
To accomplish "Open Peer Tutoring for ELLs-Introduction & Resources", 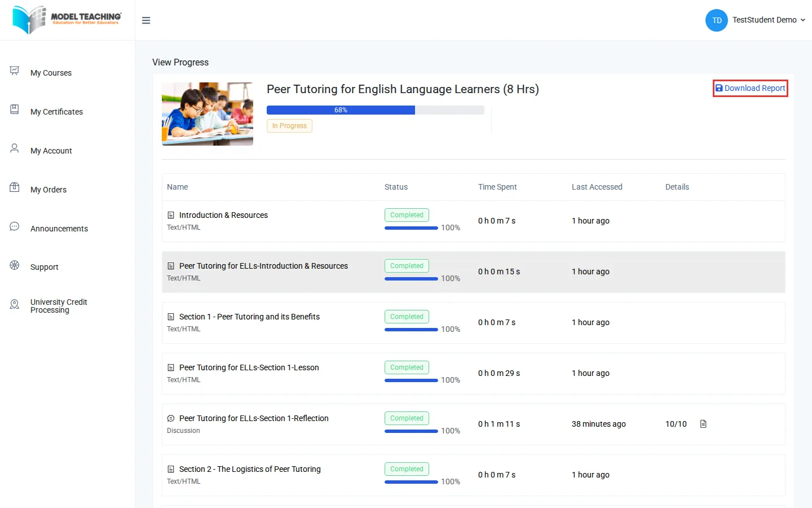I will (x=263, y=266).
